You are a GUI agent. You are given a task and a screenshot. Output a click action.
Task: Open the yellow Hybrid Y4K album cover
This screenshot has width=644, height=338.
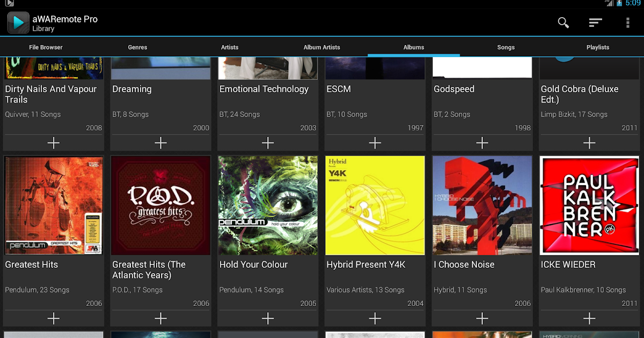(375, 205)
